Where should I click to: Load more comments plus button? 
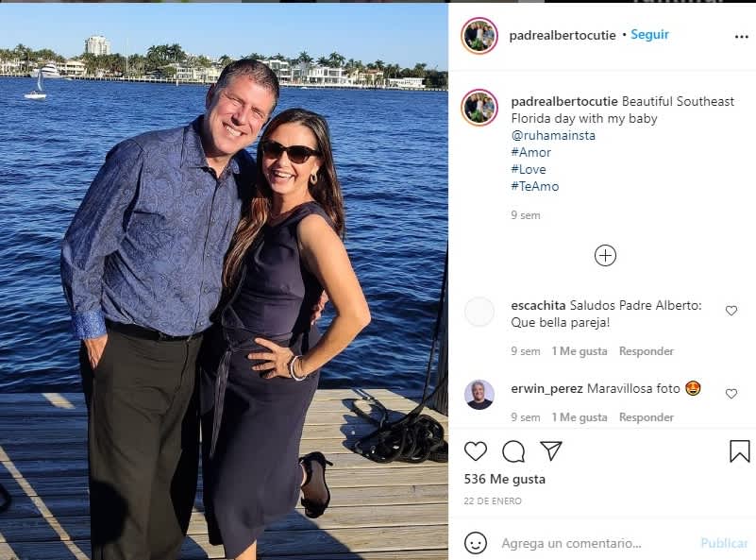(605, 255)
